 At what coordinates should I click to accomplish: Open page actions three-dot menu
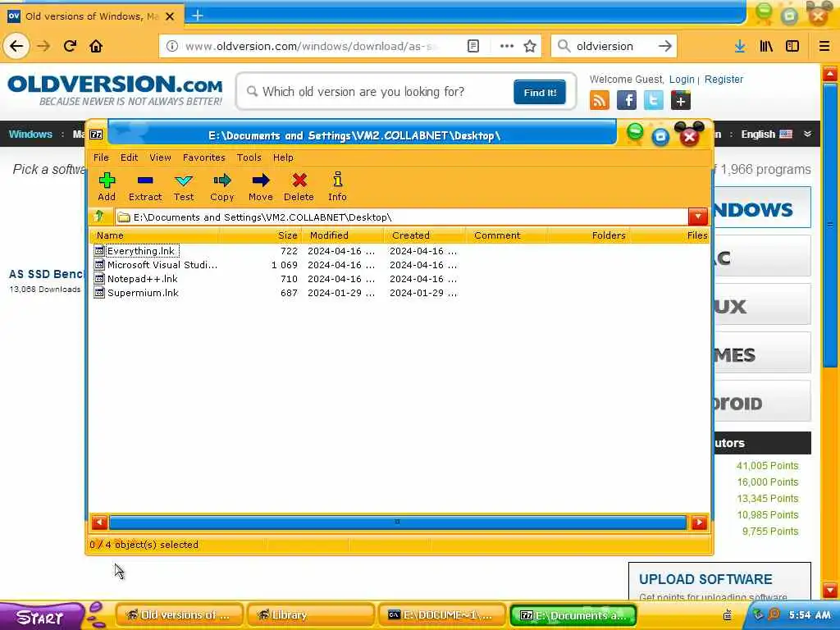tap(507, 46)
